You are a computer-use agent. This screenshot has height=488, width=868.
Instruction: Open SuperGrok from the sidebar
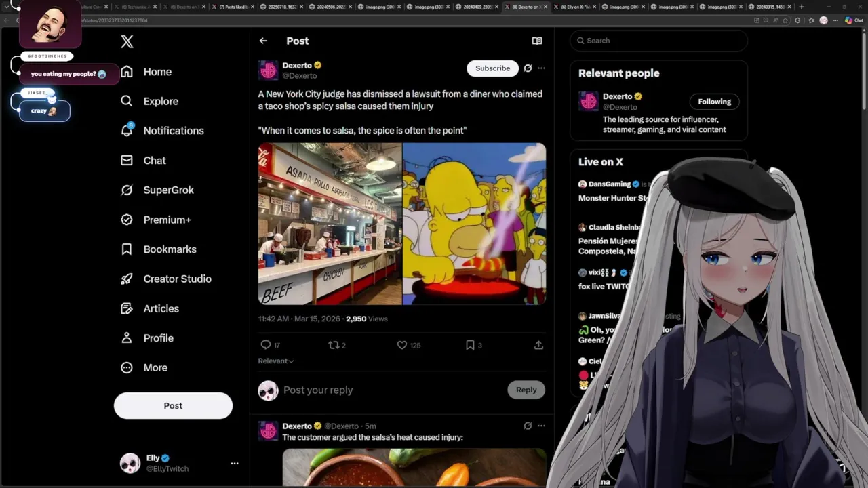pyautogui.click(x=157, y=190)
